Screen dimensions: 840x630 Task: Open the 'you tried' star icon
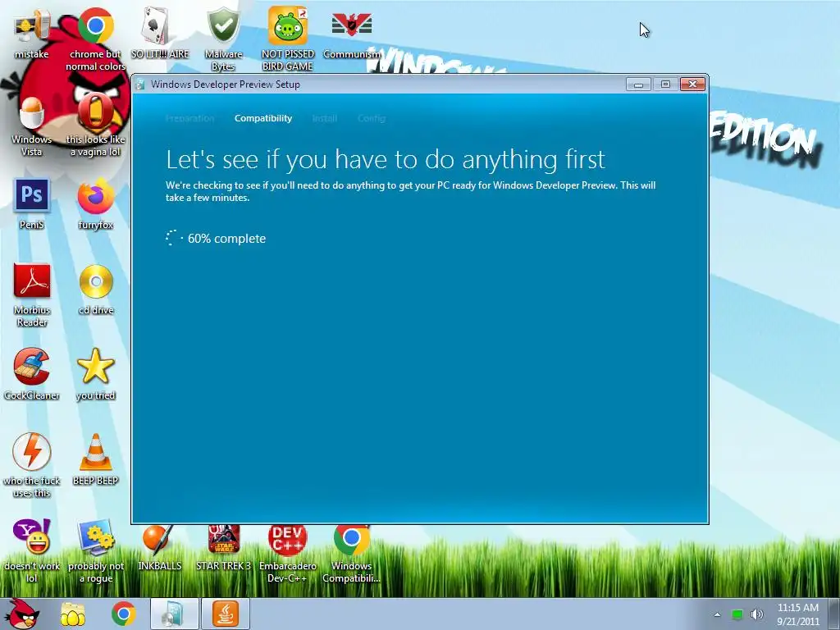tap(95, 375)
